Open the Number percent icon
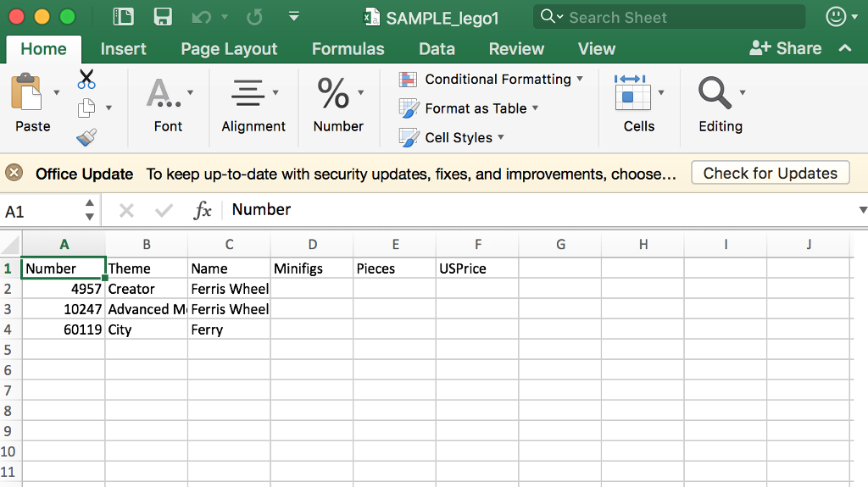The image size is (868, 487). [332, 92]
